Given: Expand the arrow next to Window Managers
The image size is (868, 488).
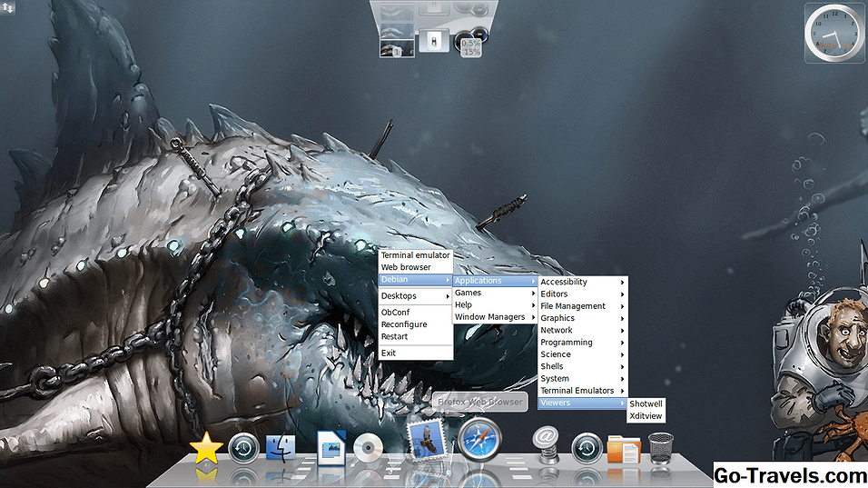Looking at the screenshot, I should point(533,317).
